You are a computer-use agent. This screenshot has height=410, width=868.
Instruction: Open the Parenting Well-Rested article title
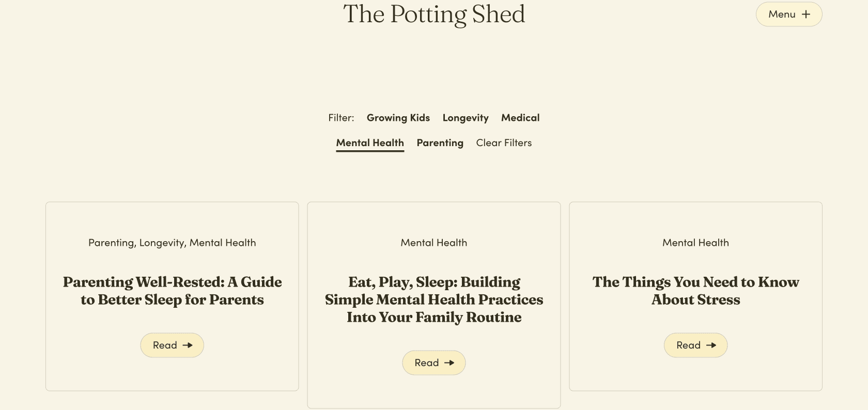tap(172, 291)
